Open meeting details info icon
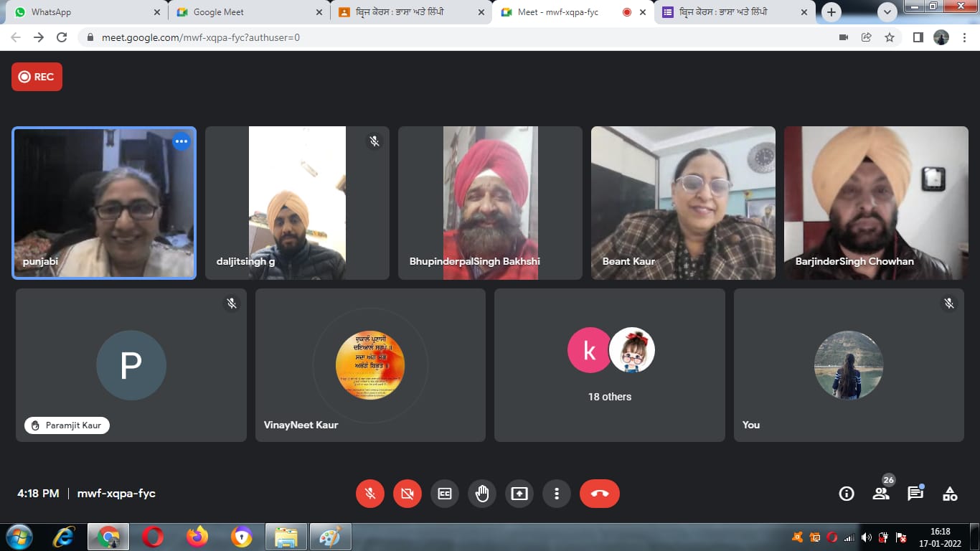The image size is (980, 551). 847,494
